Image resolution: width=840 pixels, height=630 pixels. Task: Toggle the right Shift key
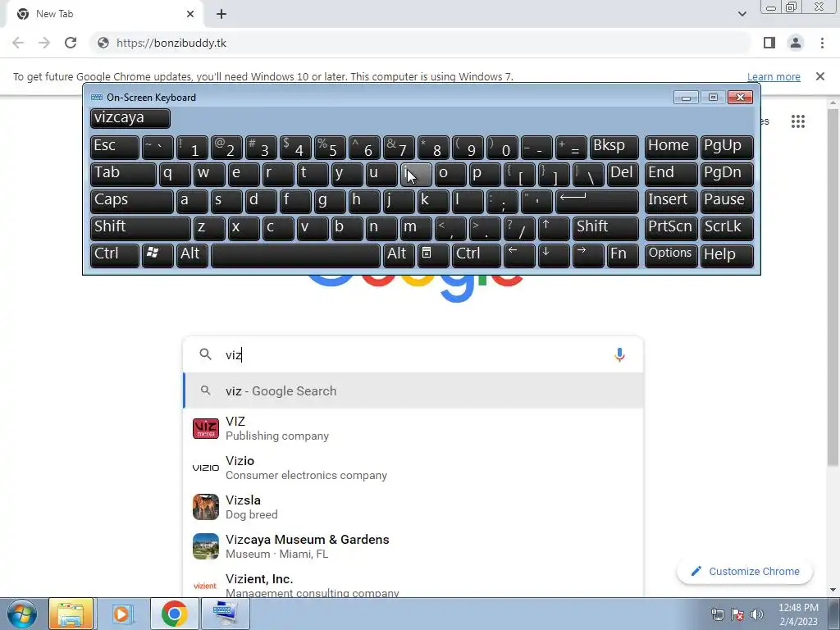(605, 228)
